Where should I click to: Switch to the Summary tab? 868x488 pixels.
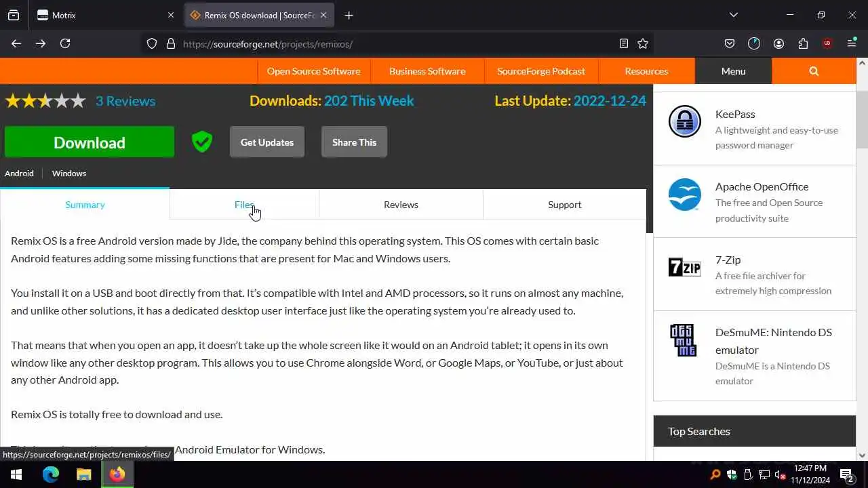tap(85, 205)
